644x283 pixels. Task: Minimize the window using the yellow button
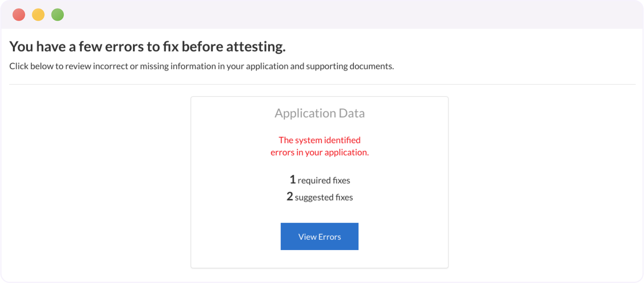point(38,15)
